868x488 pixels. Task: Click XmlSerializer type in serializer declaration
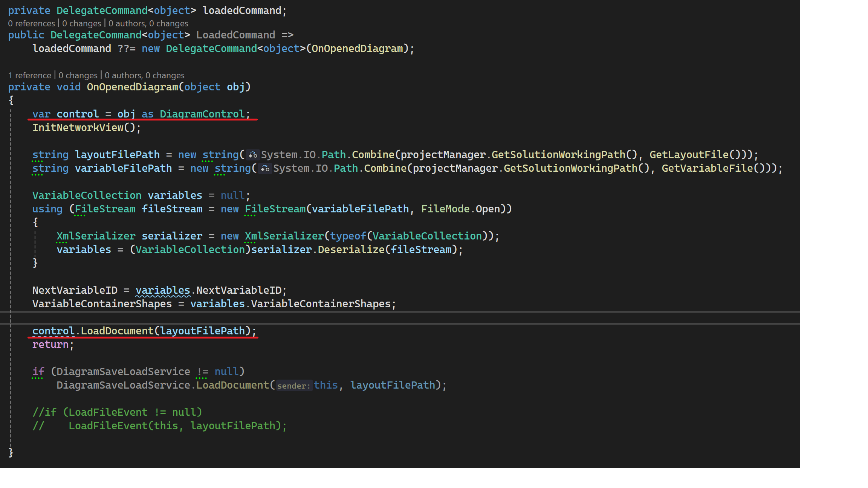pos(96,236)
